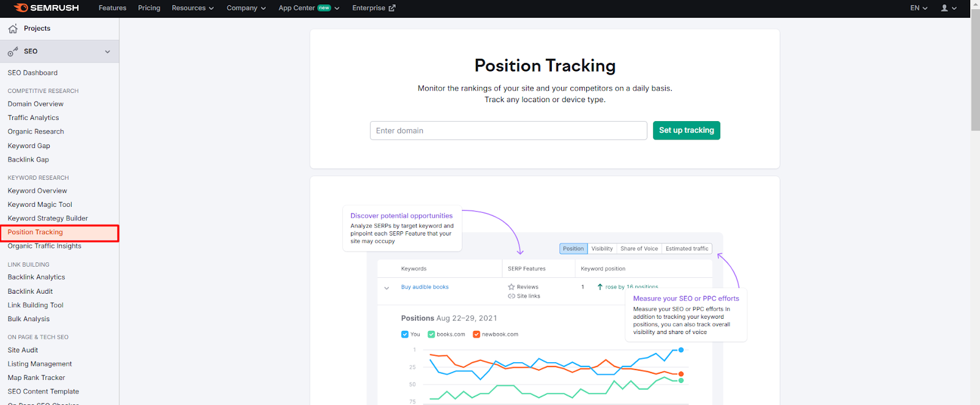Open Site Audit
980x405 pixels.
[23, 350]
